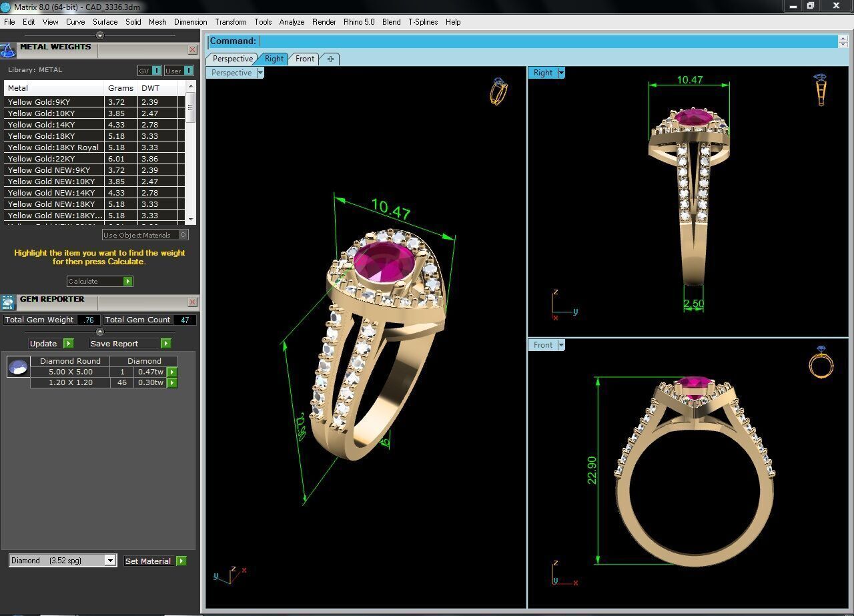Screen dimensions: 854x616
Task: Toggle Use Object Materials option
Action: pos(145,235)
